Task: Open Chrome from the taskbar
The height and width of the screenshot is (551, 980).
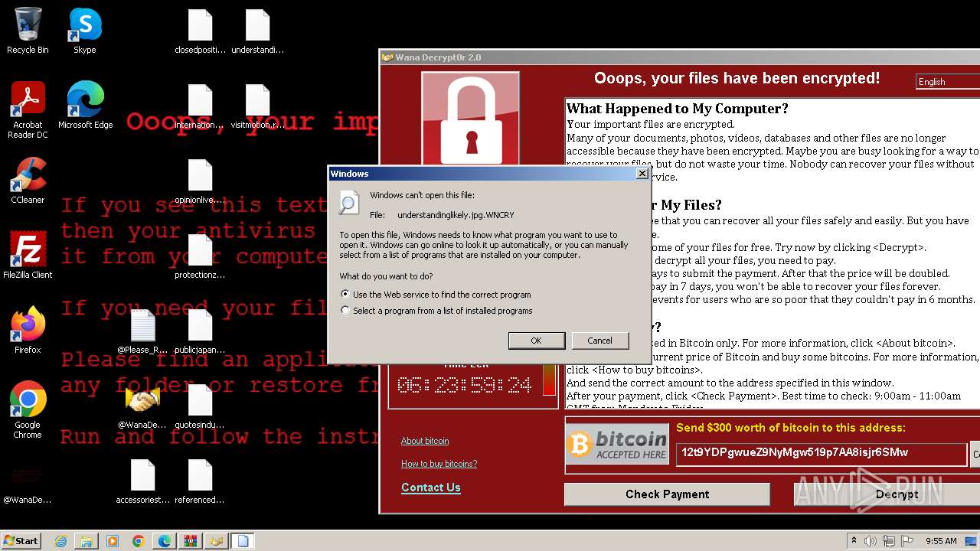Action: [x=139, y=541]
